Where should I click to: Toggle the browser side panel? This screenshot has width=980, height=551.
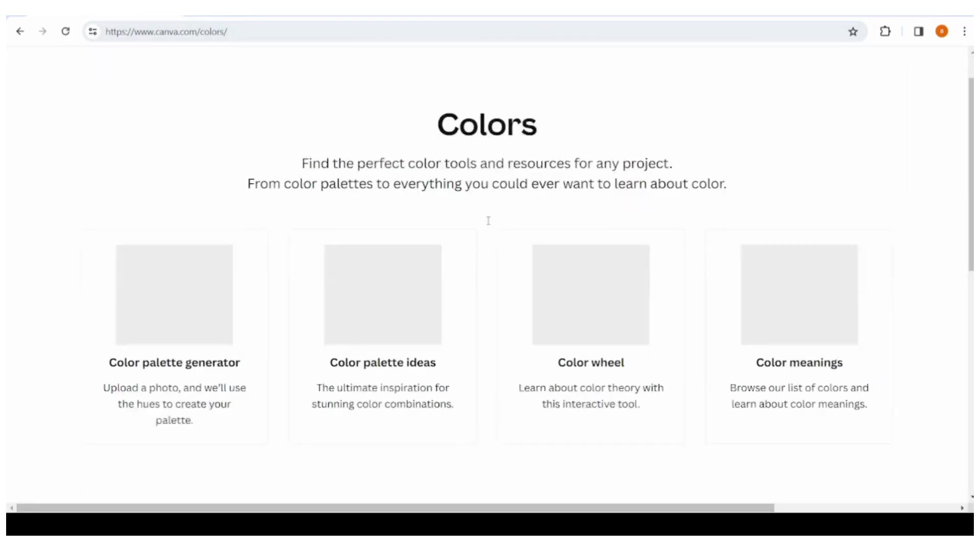tap(918, 32)
